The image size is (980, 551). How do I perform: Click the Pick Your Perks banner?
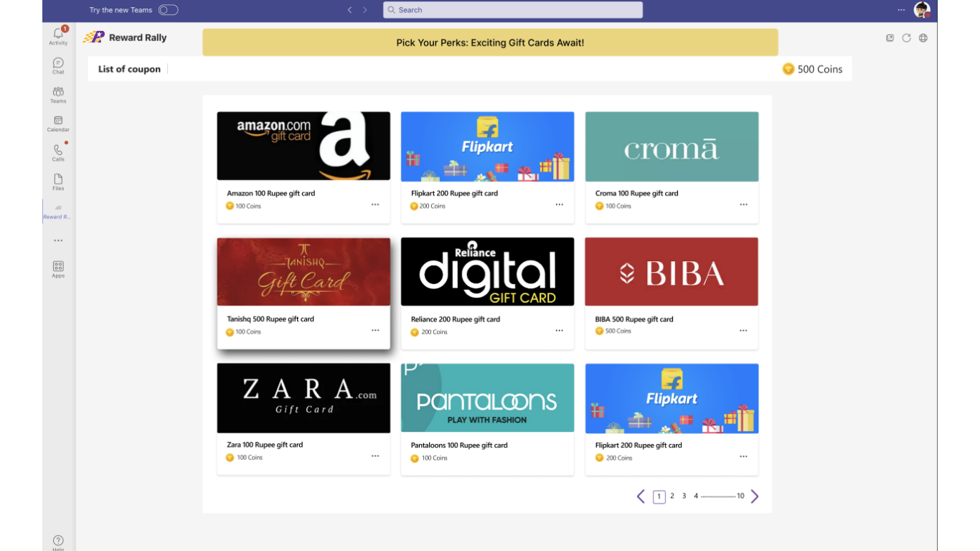pyautogui.click(x=490, y=42)
